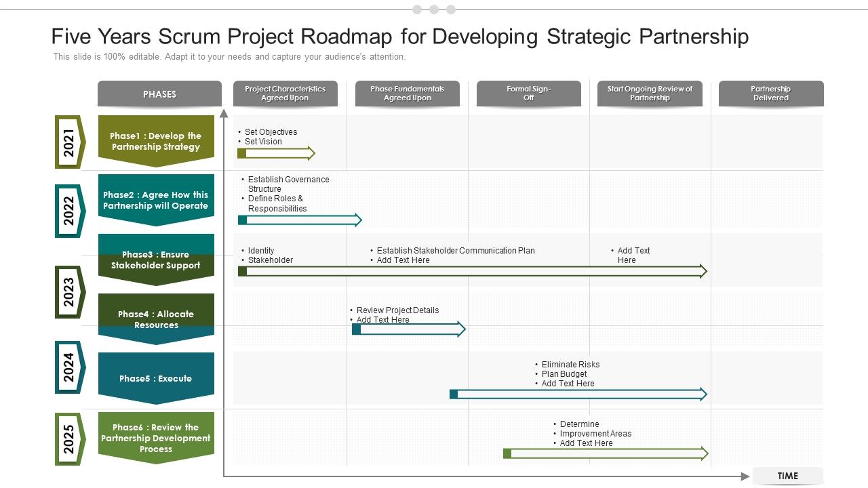
Task: Select the Phase5 Execute box
Action: pos(156,378)
